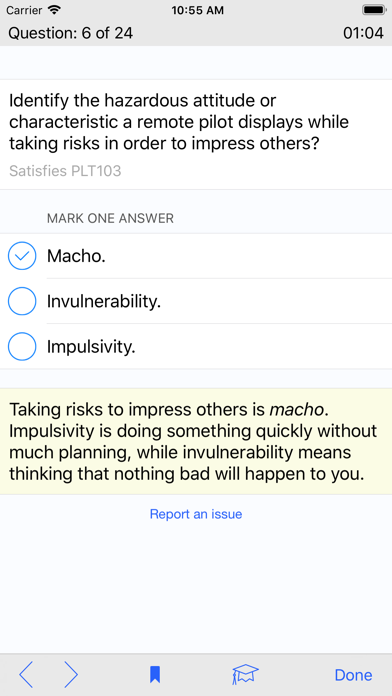Tap the Macho. answer text
The height and width of the screenshot is (696, 392).
[x=76, y=256]
